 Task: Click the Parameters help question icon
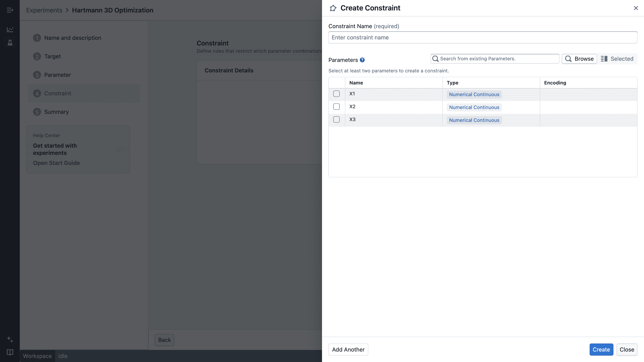pos(362,60)
